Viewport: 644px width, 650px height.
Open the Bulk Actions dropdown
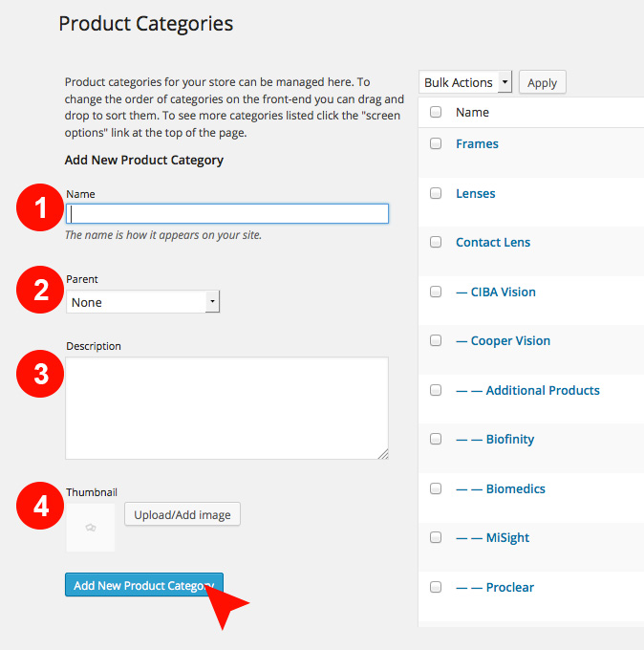465,82
